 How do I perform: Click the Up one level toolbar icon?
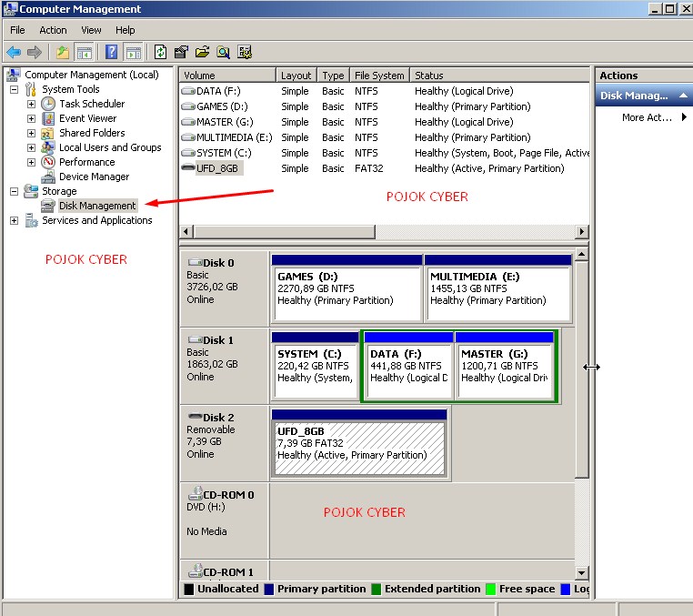[63, 52]
